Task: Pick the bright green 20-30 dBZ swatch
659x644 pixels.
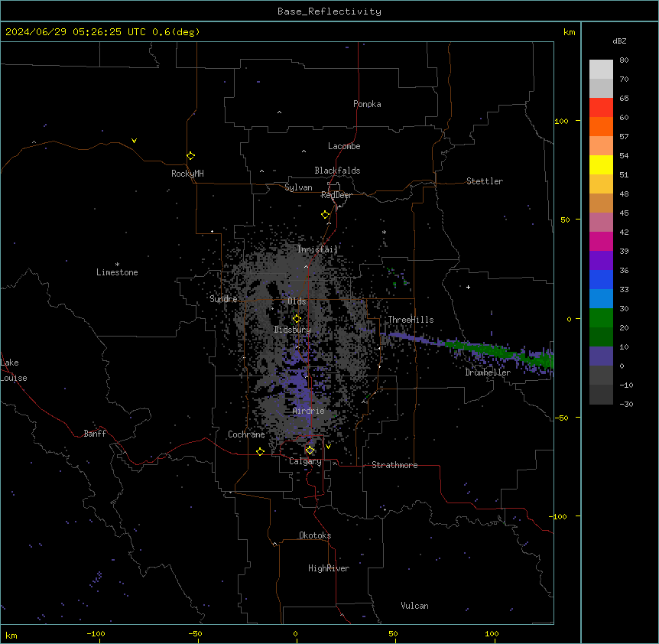Action: pos(601,318)
